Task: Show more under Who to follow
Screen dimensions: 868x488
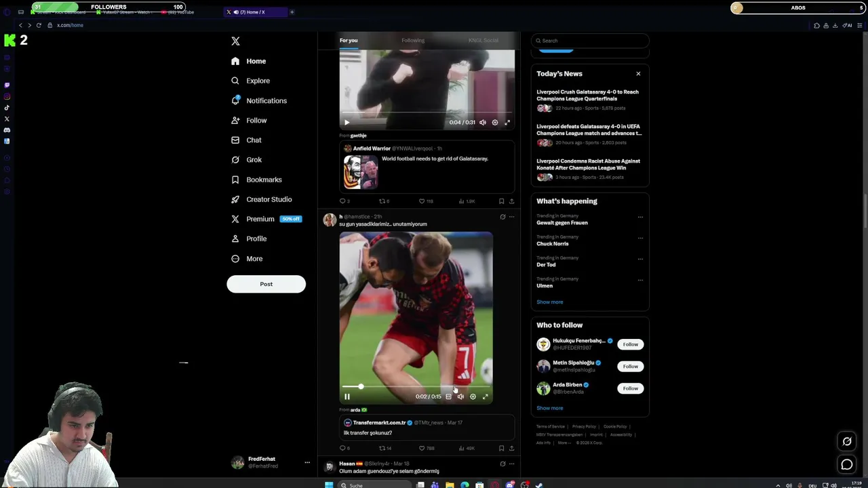Action: click(x=550, y=408)
